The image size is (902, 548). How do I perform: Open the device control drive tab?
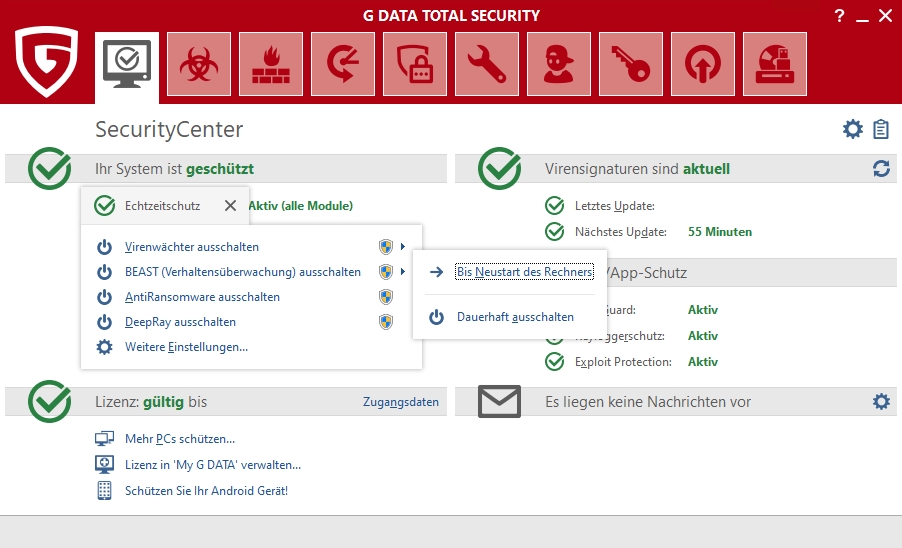[x=774, y=64]
